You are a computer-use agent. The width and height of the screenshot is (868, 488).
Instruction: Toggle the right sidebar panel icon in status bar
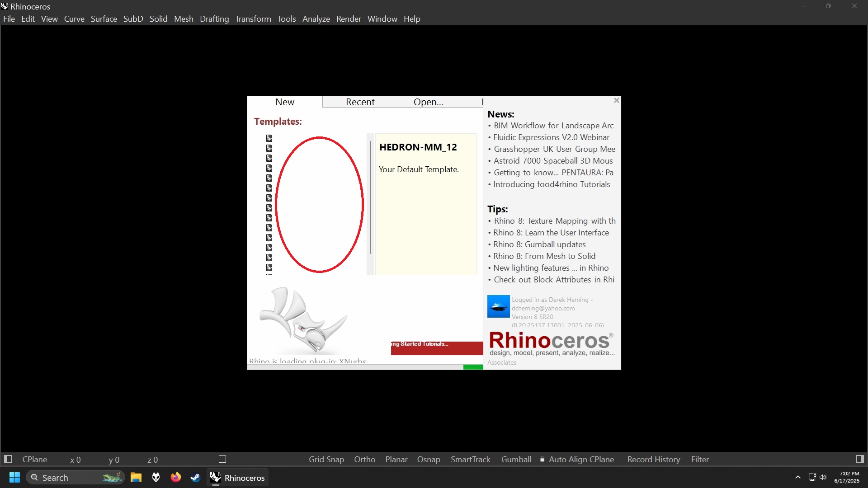tap(860, 459)
